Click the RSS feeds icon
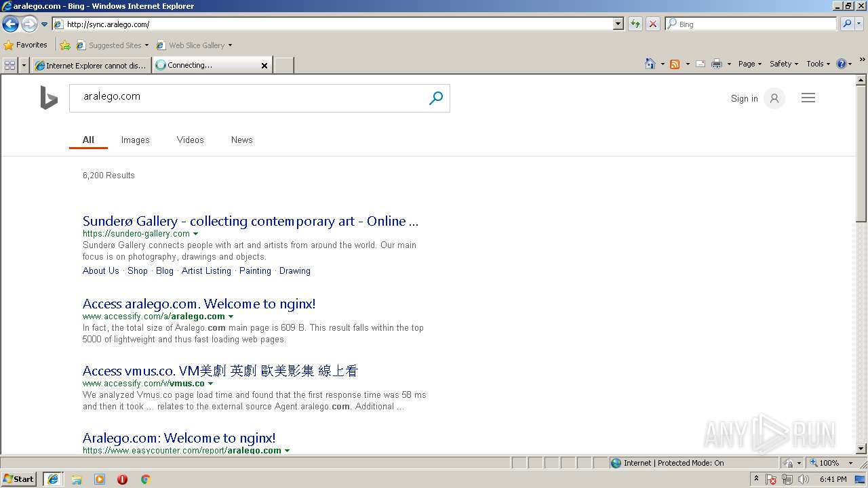The width and height of the screenshot is (868, 488). pyautogui.click(x=675, y=64)
